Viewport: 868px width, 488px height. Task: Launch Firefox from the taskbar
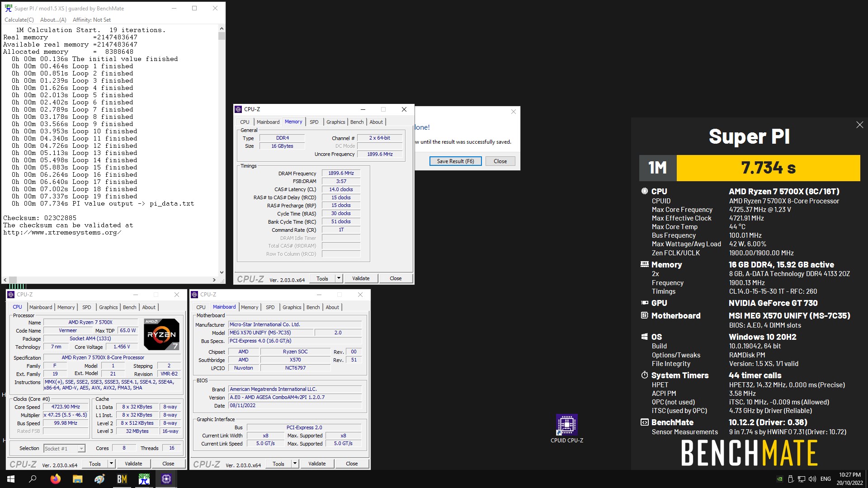(x=55, y=479)
